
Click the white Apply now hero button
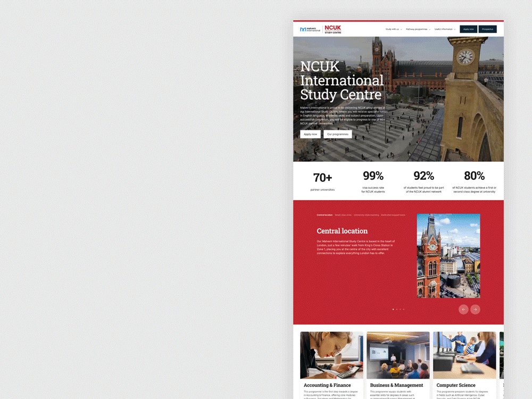click(311, 134)
